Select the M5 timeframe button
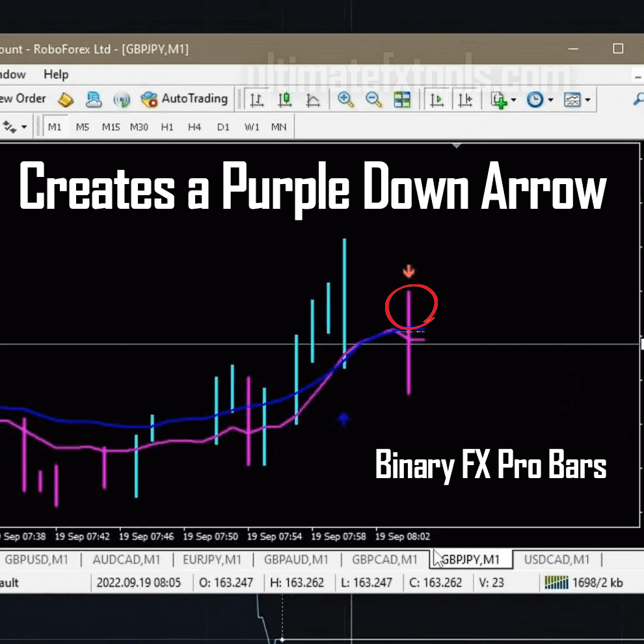Screen dimensions: 644x644 point(82,127)
